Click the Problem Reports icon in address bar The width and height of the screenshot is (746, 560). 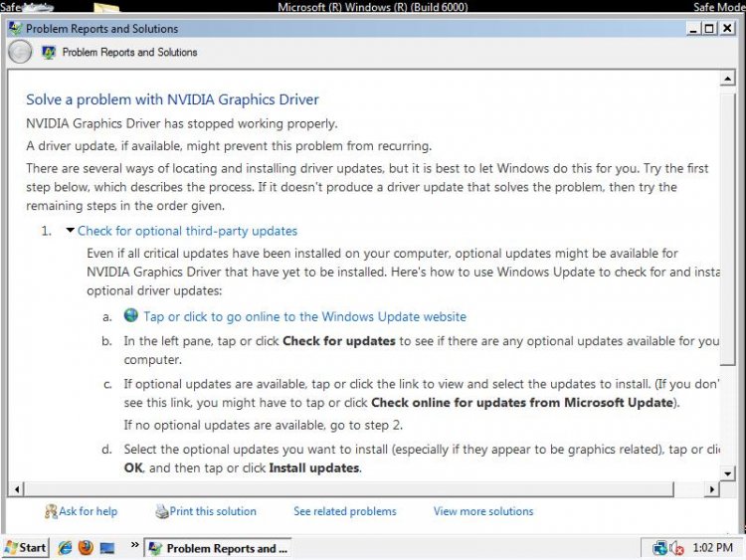[x=49, y=53]
